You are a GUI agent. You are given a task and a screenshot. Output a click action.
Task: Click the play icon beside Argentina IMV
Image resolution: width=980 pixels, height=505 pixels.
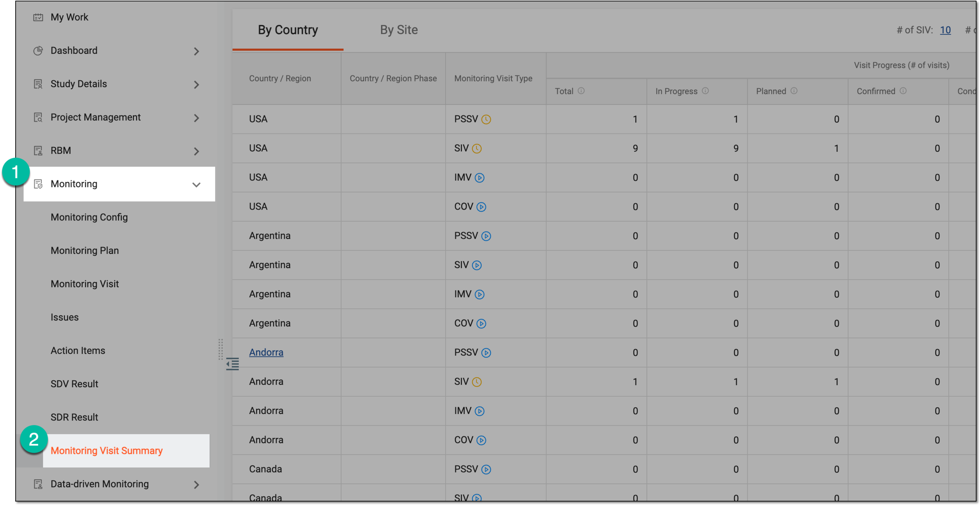[479, 294]
